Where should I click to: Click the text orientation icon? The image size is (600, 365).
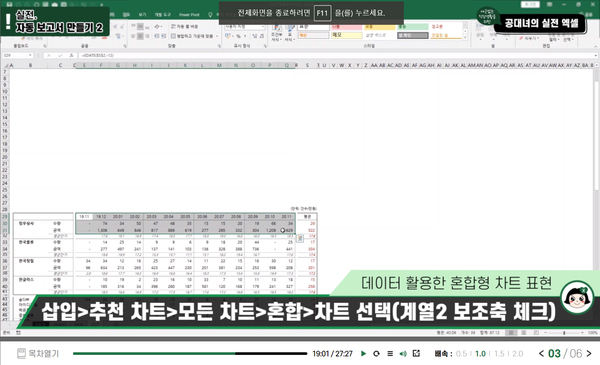pyautogui.click(x=157, y=26)
